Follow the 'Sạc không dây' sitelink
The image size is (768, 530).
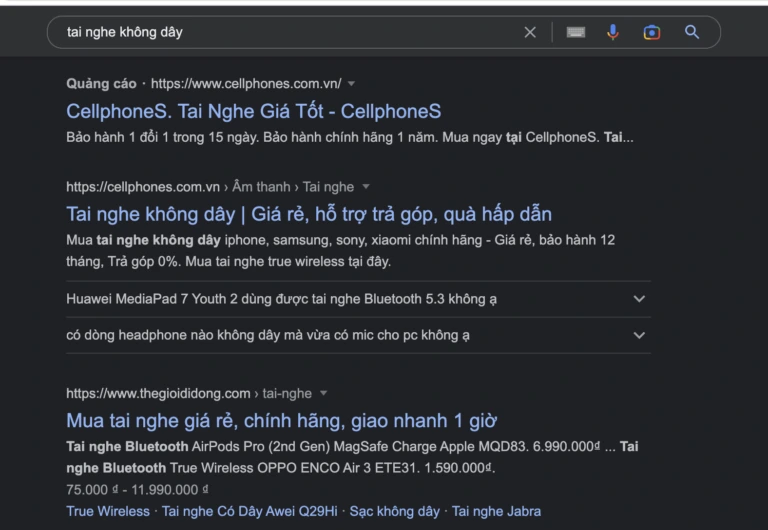pos(395,511)
